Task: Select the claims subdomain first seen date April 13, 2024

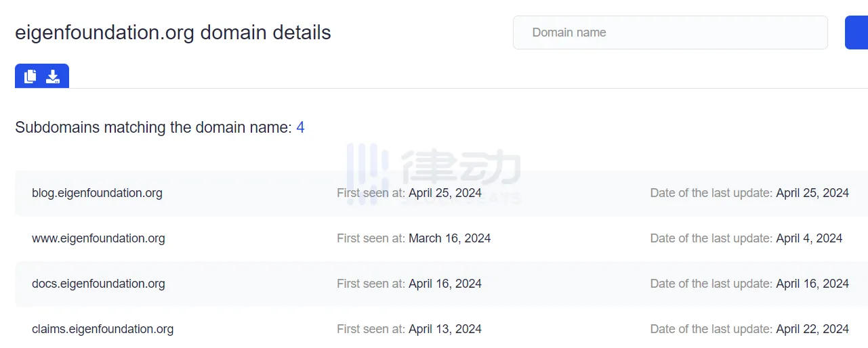Action: pyautogui.click(x=445, y=329)
